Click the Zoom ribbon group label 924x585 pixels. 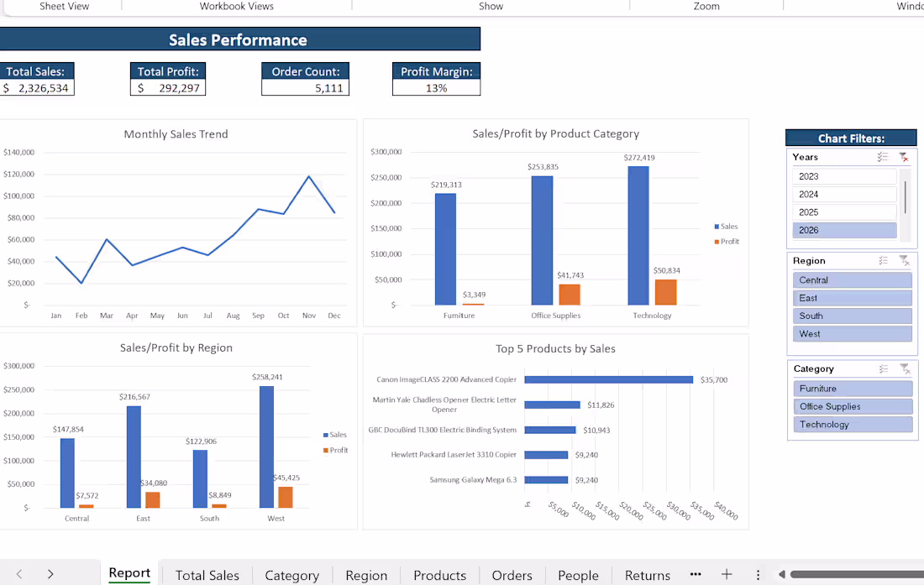[x=706, y=6]
